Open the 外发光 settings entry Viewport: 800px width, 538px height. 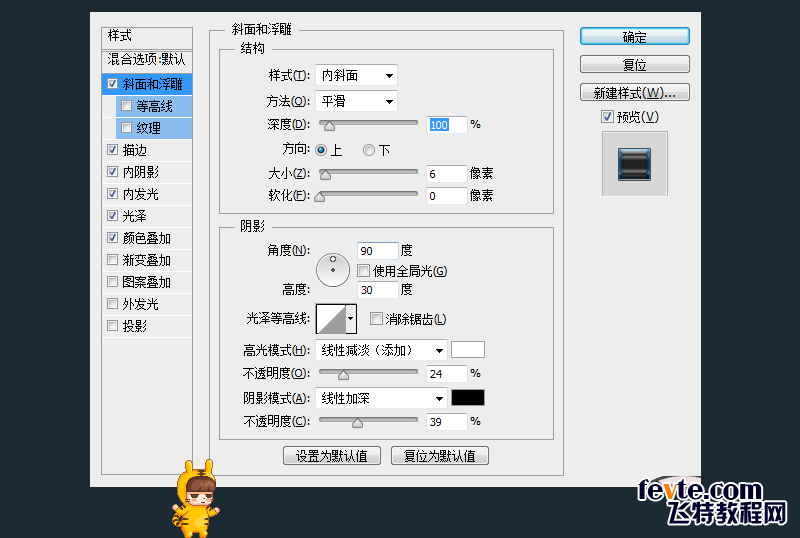click(x=147, y=304)
